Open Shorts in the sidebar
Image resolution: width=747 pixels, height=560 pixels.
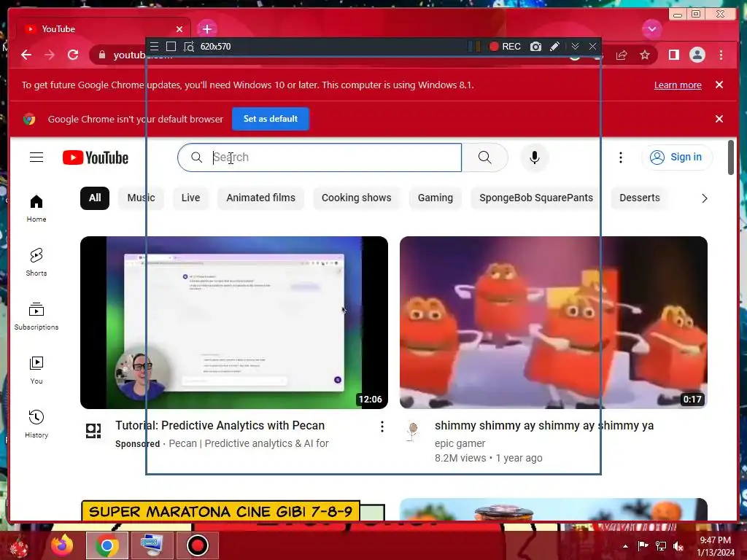pos(36,262)
